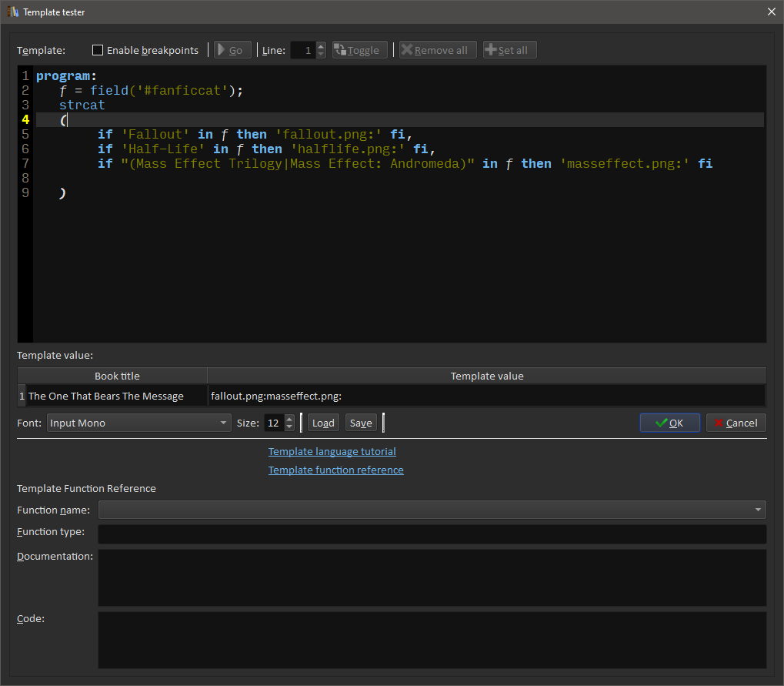Enable the breakpoints checkbox
This screenshot has height=686, width=784.
(98, 50)
